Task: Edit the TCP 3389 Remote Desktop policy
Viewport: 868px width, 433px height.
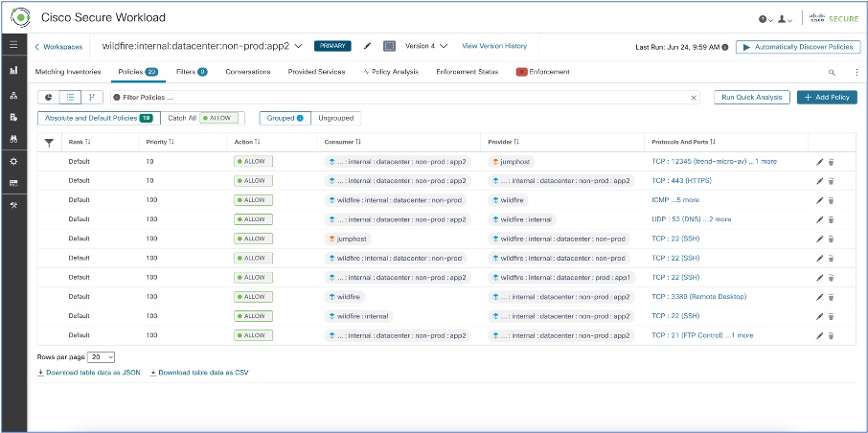Action: coord(820,297)
